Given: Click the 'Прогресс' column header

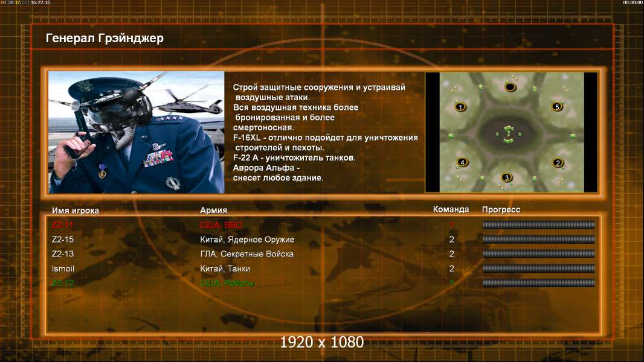Looking at the screenshot, I should (501, 210).
